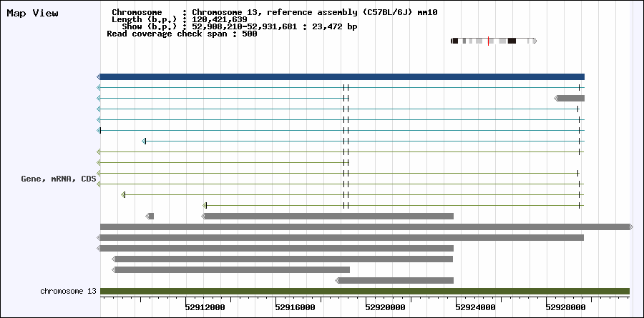644x318 pixels.
Task: Click the dark blue gene bar
Action: click(x=341, y=76)
